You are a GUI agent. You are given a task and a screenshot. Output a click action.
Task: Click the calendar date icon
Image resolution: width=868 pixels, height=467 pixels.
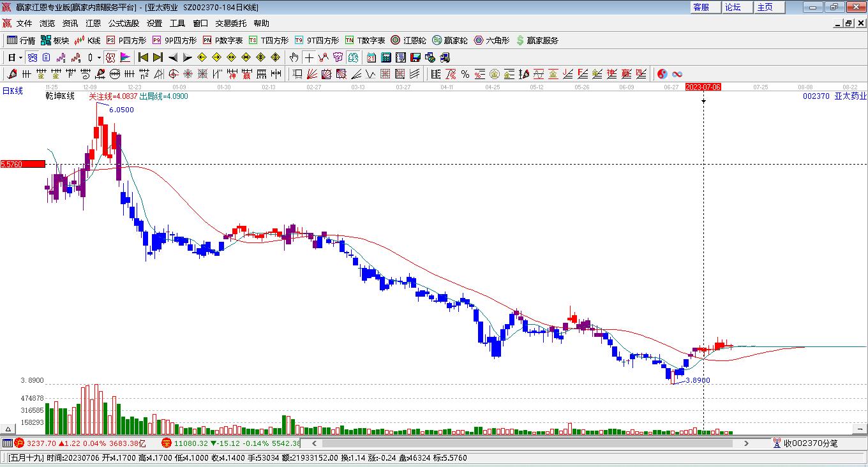coord(371,57)
